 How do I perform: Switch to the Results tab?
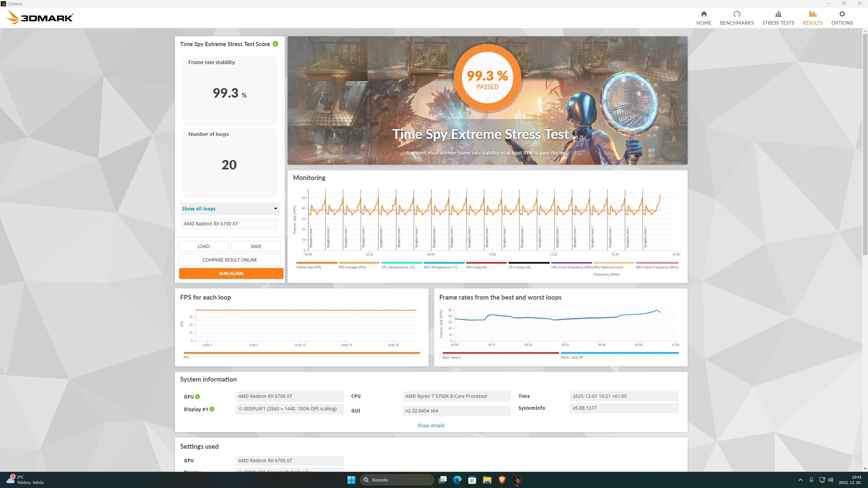point(812,18)
